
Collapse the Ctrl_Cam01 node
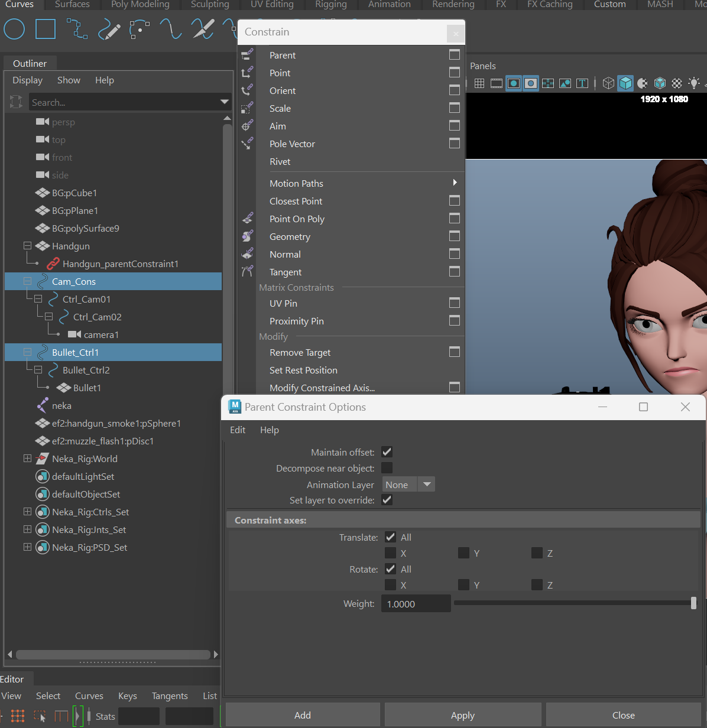click(38, 299)
